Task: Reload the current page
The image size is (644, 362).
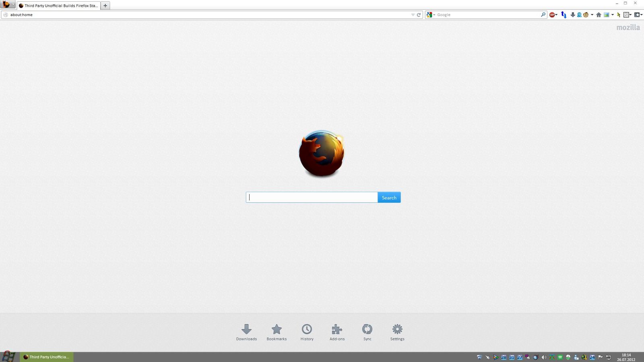Action: pyautogui.click(x=419, y=15)
